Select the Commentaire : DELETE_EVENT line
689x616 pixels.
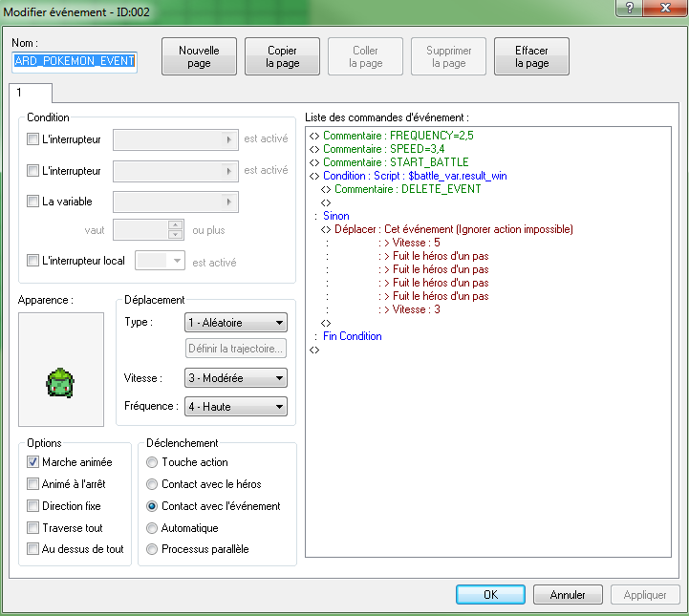click(x=400, y=189)
